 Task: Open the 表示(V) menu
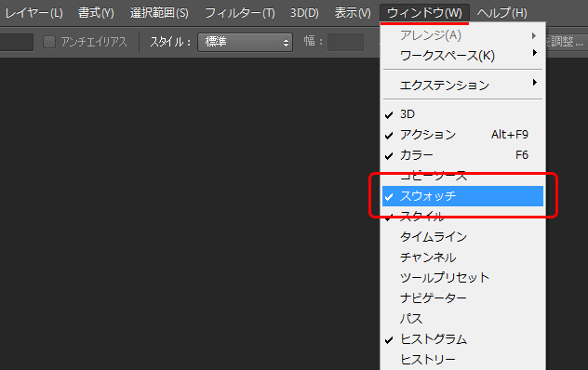click(353, 13)
